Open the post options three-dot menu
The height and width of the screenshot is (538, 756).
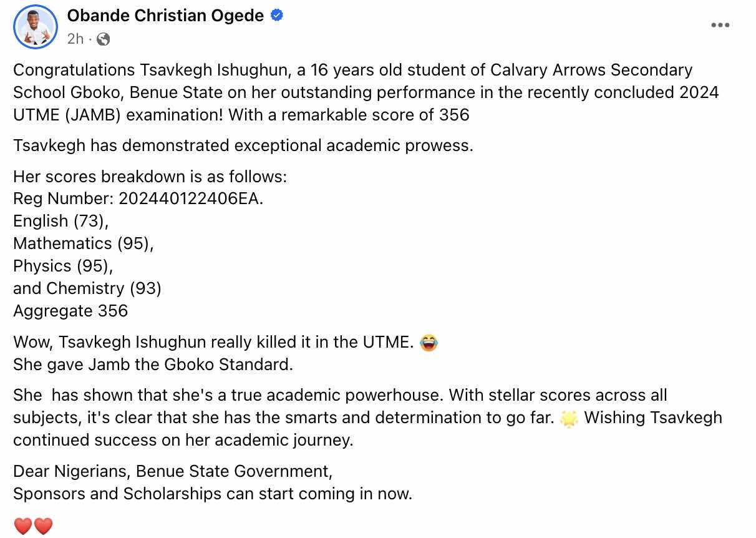point(720,26)
